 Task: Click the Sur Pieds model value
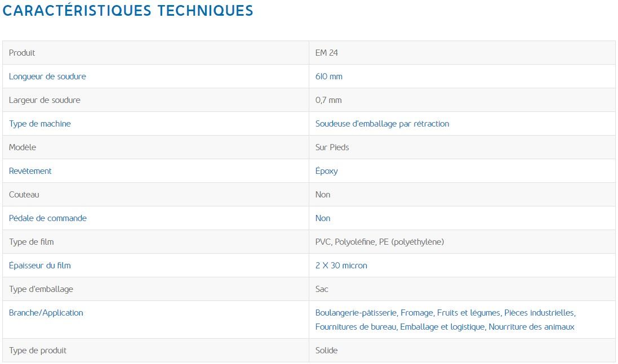[x=332, y=147]
